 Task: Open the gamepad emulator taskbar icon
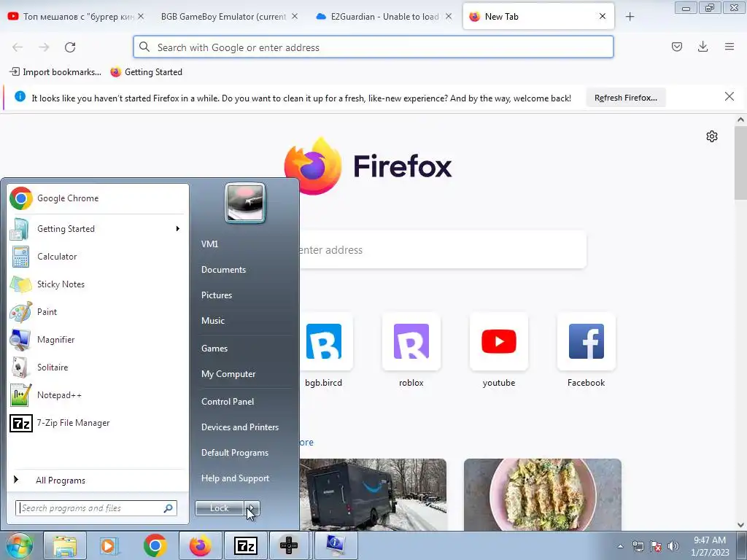click(x=289, y=545)
